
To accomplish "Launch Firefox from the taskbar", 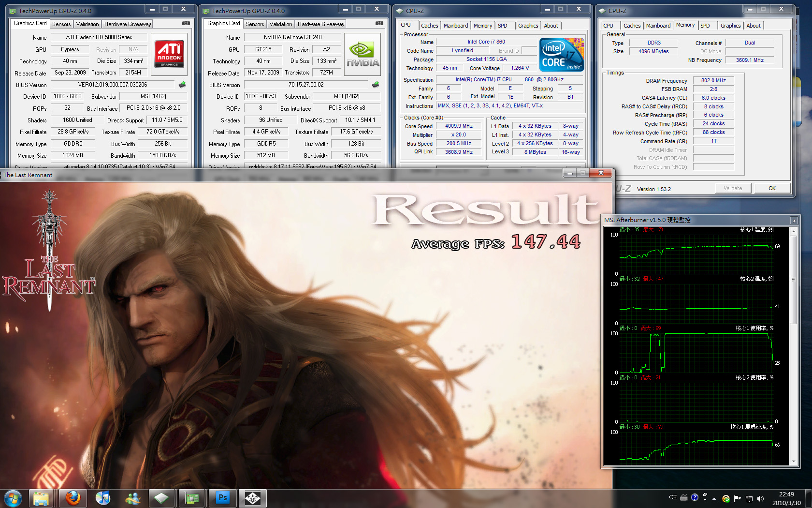I will [x=72, y=498].
